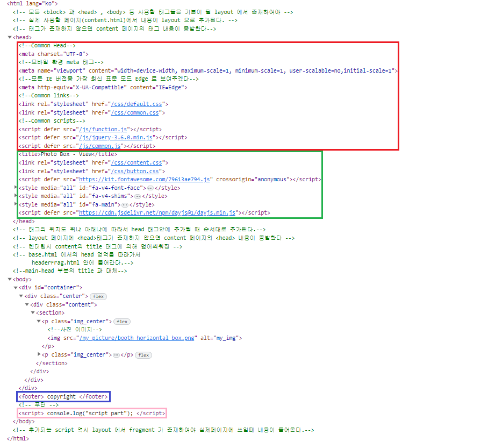Collapse the head element triangle

10,38
